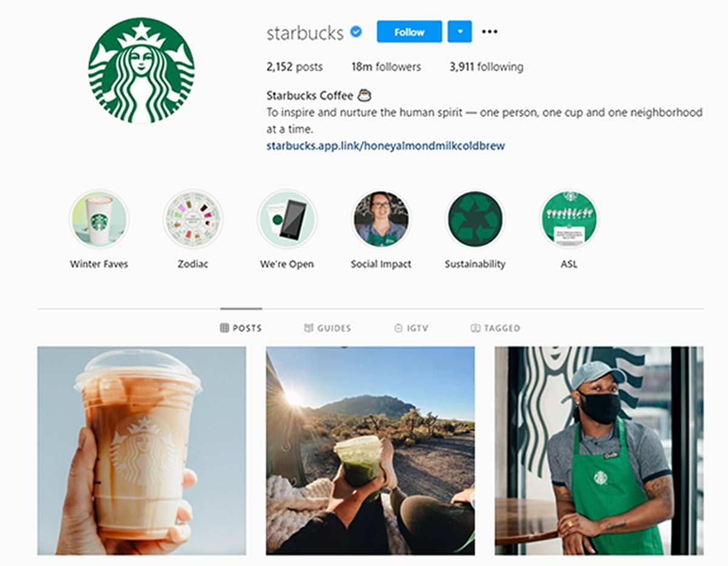Open the iced coffee cup post
The width and height of the screenshot is (728, 566).
point(142,451)
